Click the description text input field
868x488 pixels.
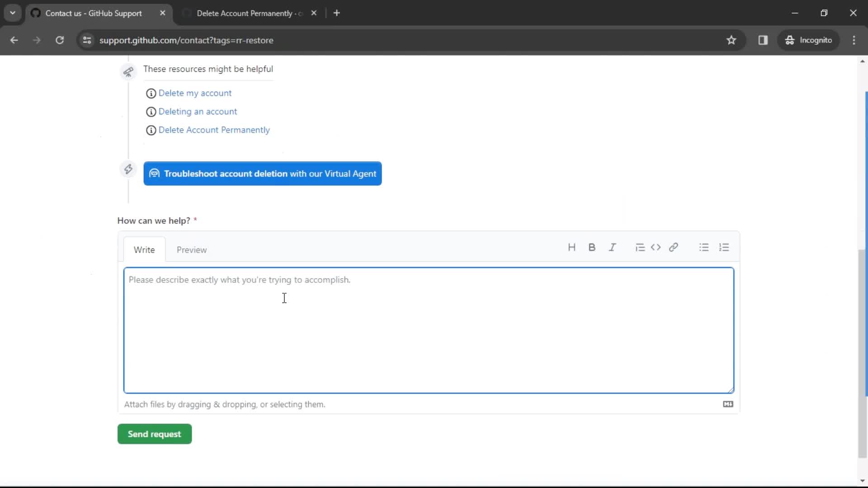point(428,330)
